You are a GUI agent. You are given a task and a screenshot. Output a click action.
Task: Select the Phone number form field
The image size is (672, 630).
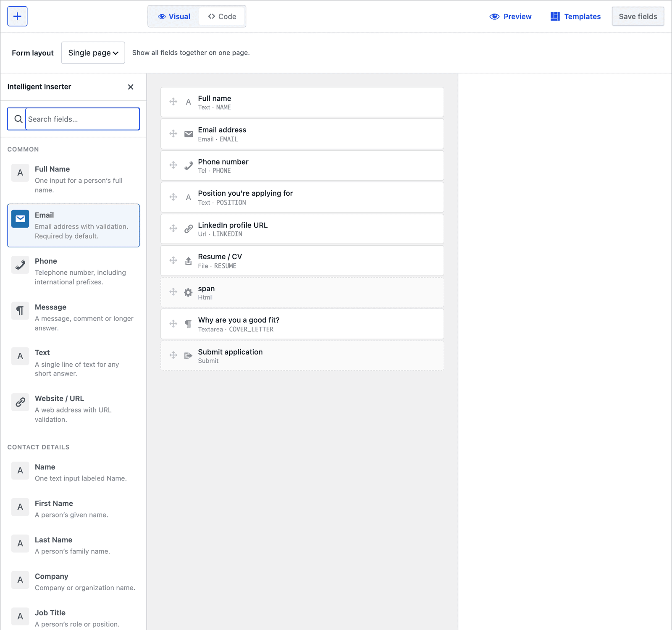click(302, 165)
